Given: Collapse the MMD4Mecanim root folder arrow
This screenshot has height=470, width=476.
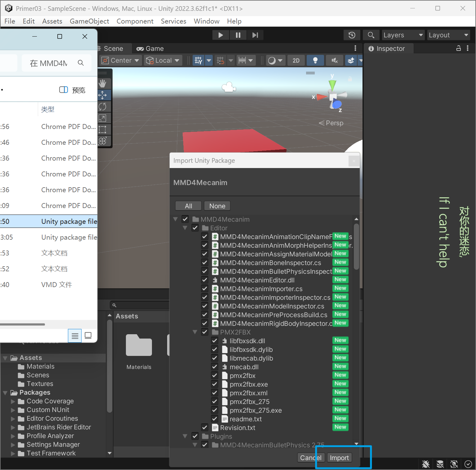Looking at the screenshot, I should coord(176,219).
